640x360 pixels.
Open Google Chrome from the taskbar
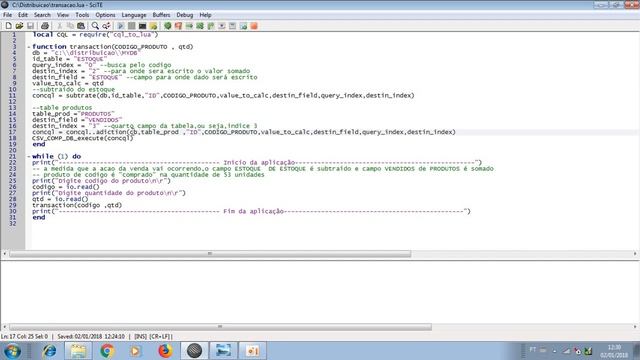click(x=107, y=351)
